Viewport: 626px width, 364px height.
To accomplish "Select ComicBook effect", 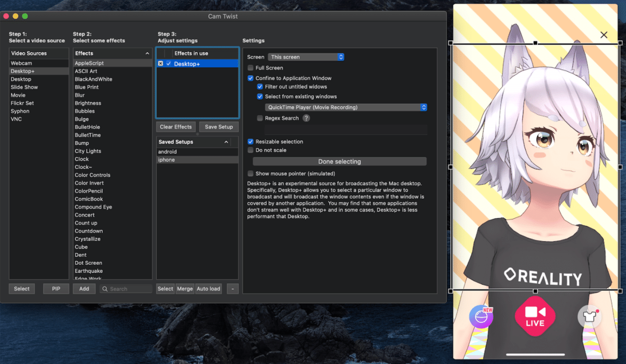I will click(112, 199).
